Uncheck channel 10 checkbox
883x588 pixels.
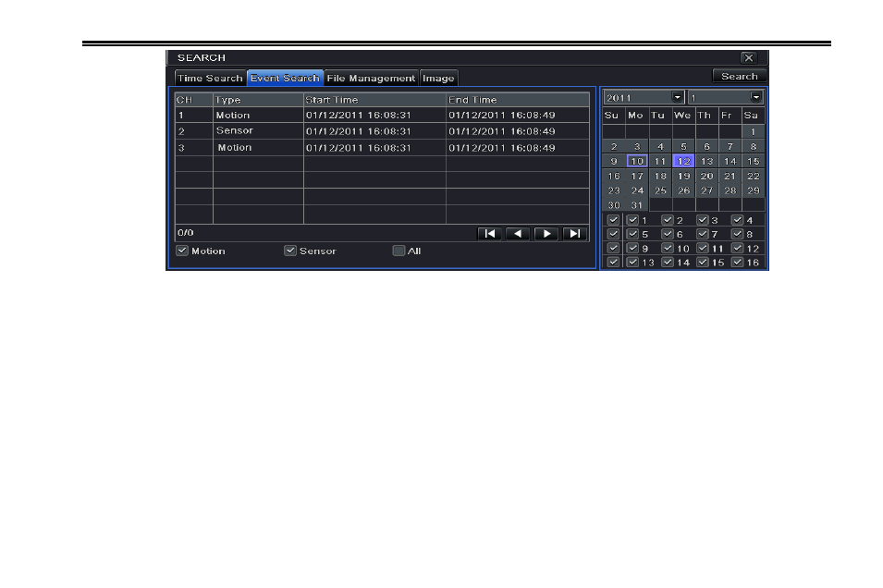tap(668, 248)
